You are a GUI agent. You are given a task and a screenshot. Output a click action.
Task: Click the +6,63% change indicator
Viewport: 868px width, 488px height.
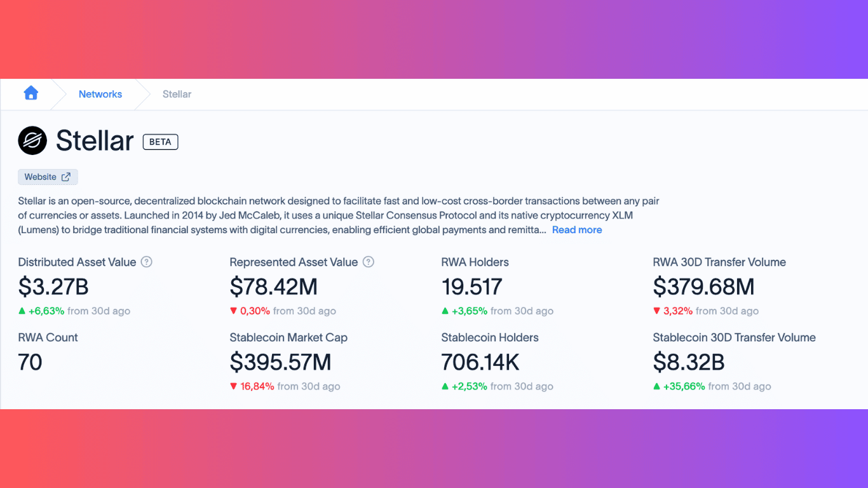(41, 311)
